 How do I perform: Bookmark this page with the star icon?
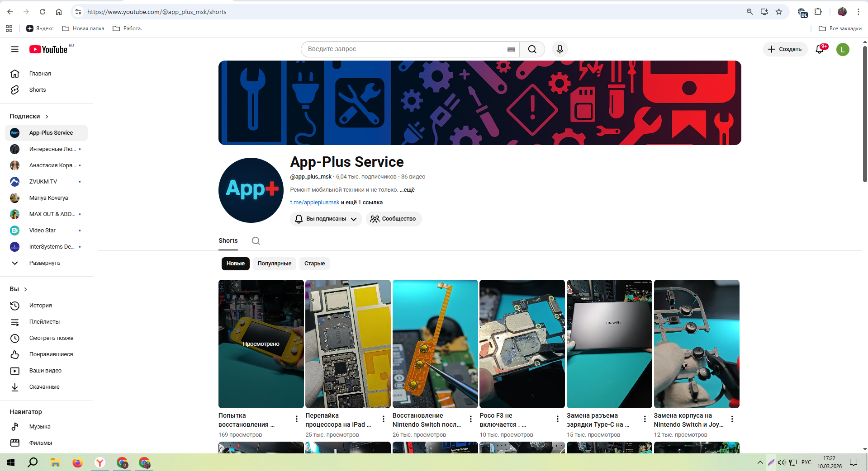(779, 12)
